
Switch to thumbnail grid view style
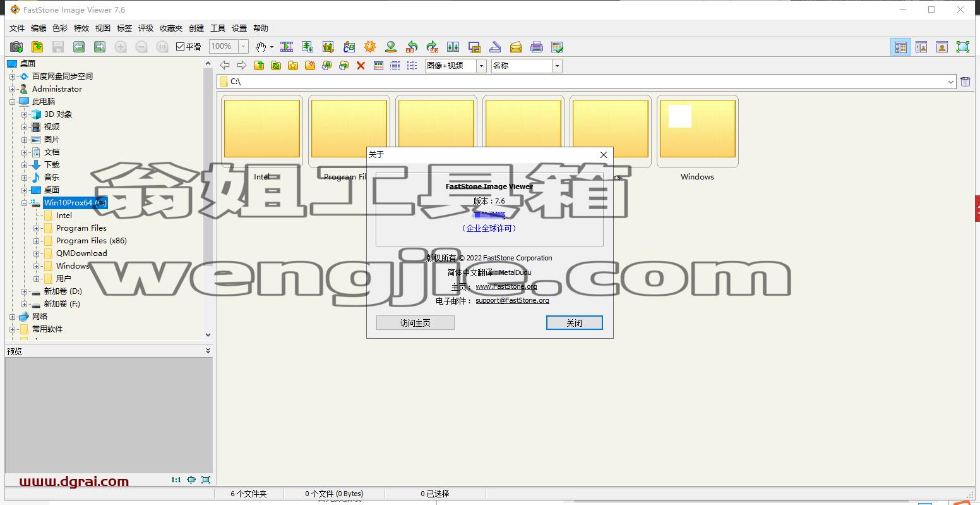coord(378,66)
